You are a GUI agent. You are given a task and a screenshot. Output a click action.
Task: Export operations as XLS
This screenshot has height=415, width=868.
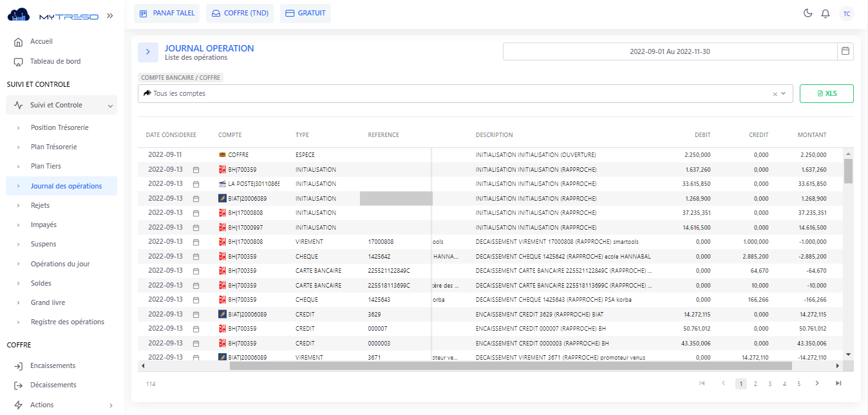click(827, 93)
